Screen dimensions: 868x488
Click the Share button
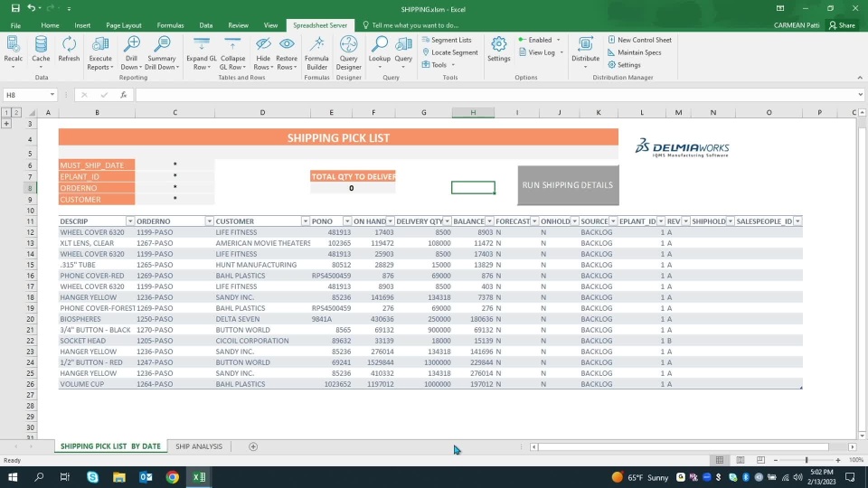(842, 25)
